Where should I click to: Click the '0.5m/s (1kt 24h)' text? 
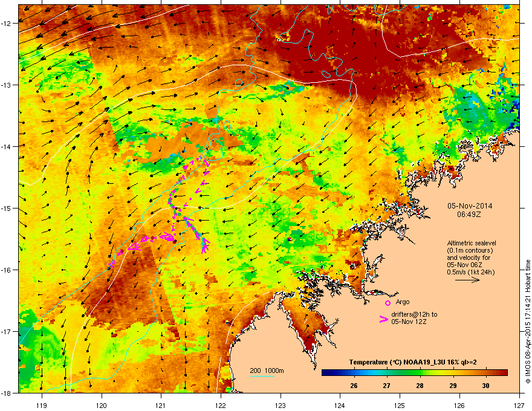[x=470, y=272]
